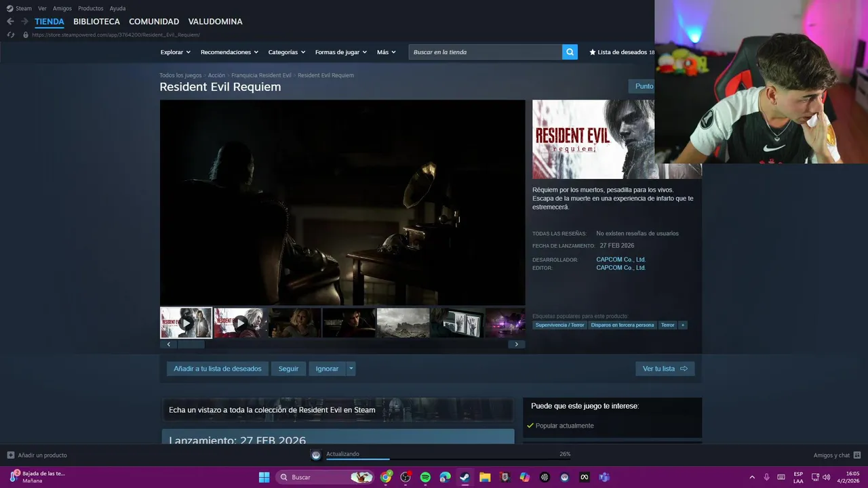Click the Ignorar button
Viewport: 868px width, 488px height.
point(327,369)
